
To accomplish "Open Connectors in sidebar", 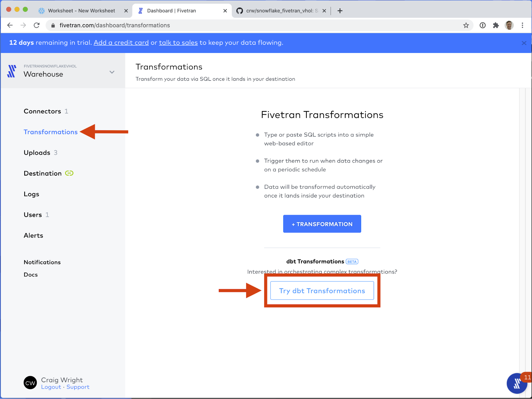I will tap(42, 111).
